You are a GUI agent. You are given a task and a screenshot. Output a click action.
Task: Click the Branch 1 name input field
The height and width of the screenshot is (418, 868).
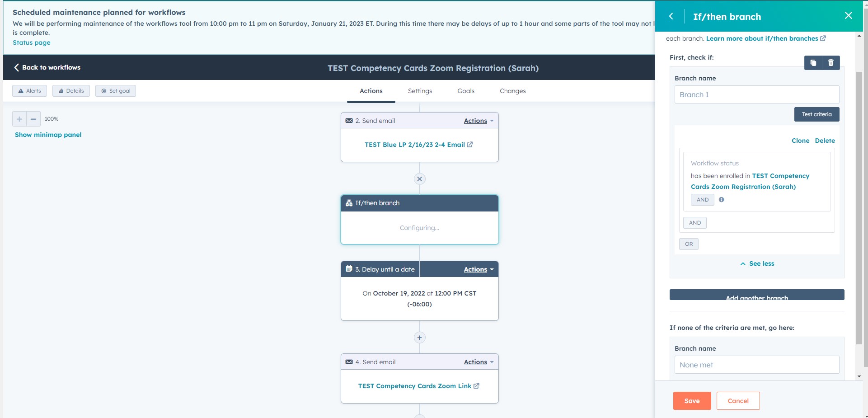(756, 94)
